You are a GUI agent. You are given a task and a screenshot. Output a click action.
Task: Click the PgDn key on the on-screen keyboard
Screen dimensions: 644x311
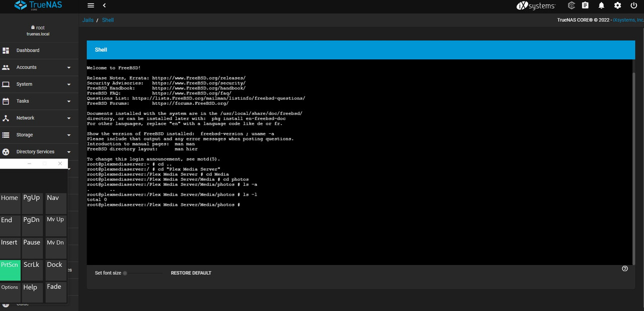click(x=32, y=225)
